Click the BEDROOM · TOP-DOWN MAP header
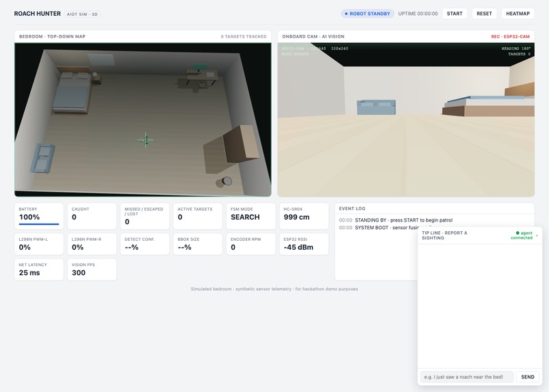This screenshot has width=549, height=392. tap(52, 36)
